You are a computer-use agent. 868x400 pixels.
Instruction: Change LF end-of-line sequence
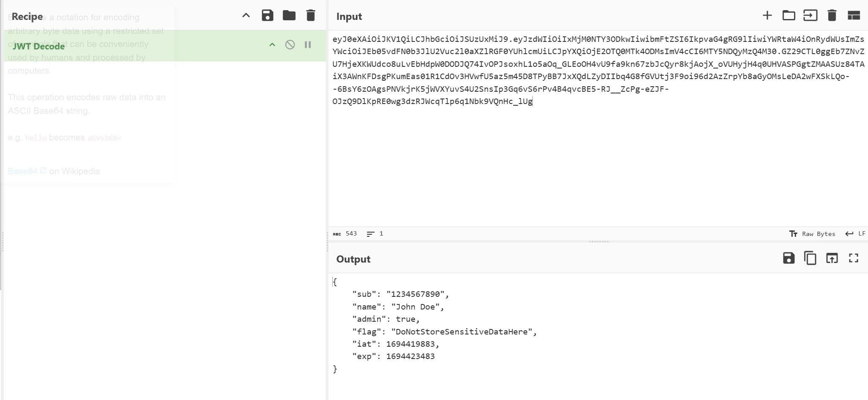855,234
